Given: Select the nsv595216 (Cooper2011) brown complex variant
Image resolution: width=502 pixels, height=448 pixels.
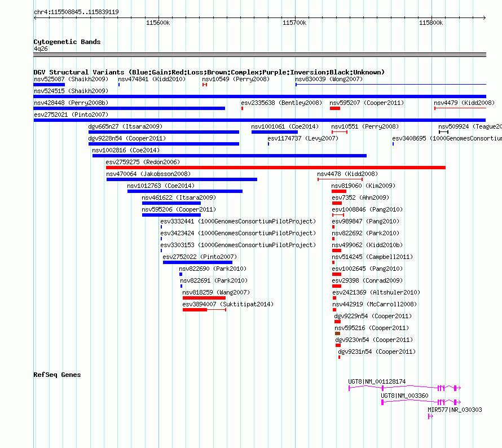Looking at the screenshot, I should point(337,333).
